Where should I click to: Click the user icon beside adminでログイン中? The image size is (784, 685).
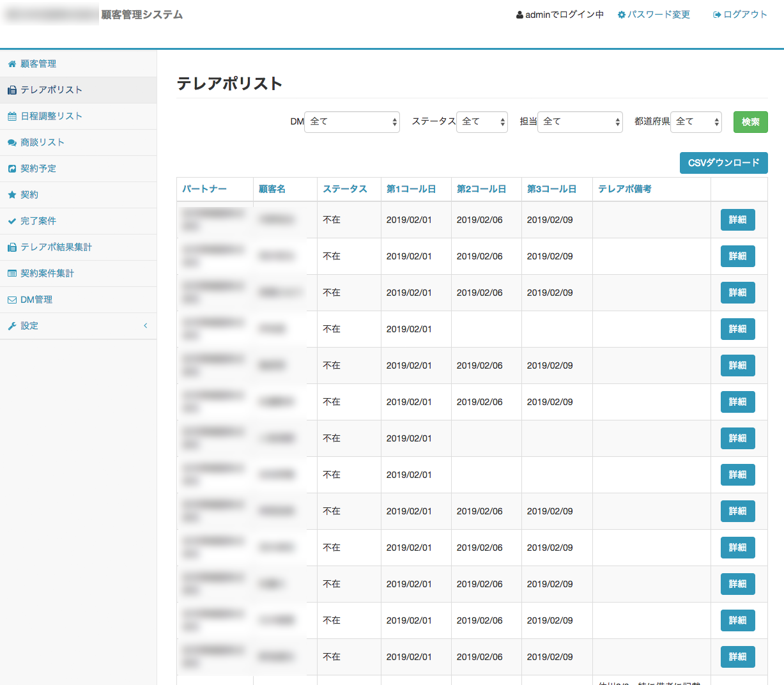pos(520,15)
